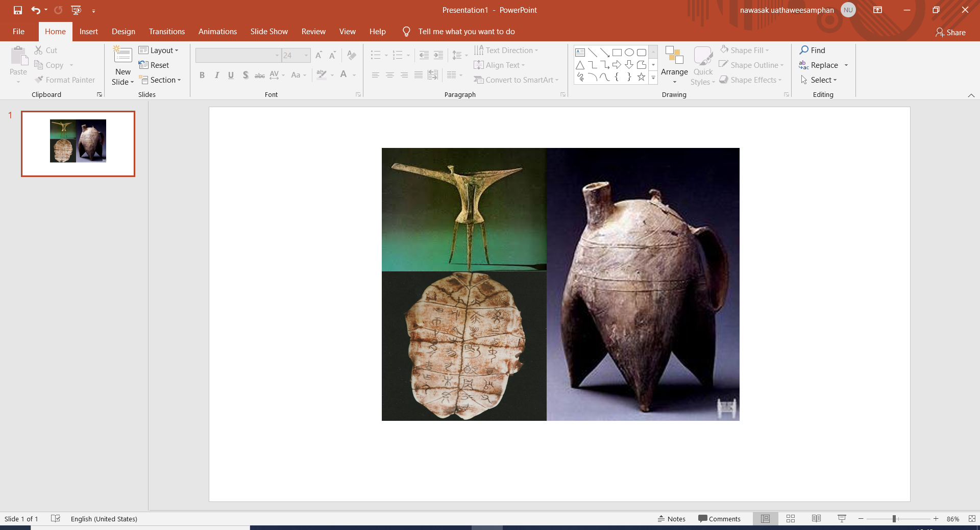
Task: Toggle the Comments pane
Action: click(719, 519)
